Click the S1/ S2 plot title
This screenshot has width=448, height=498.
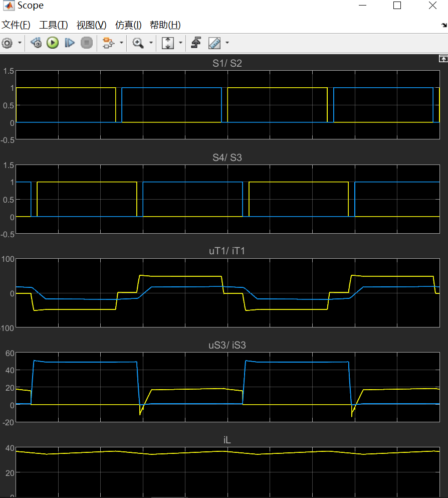point(227,63)
